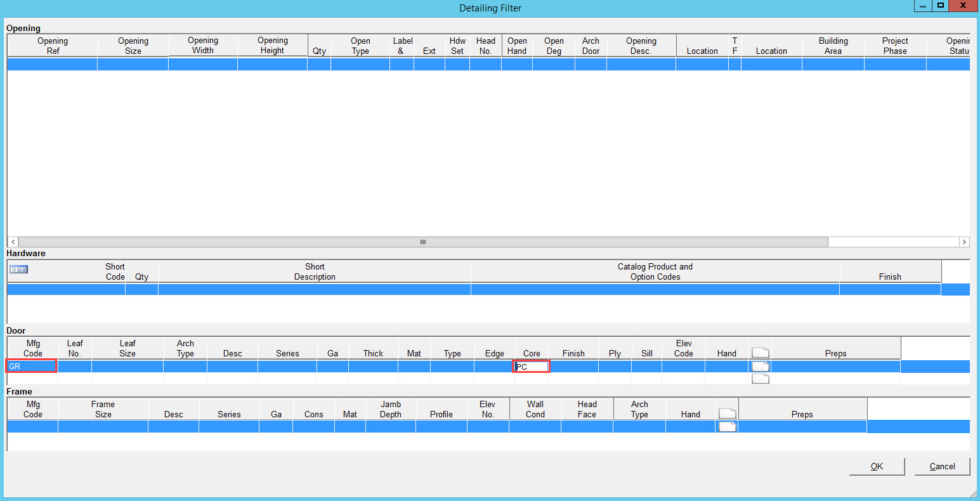Click the Open Hand column header

[x=517, y=46]
